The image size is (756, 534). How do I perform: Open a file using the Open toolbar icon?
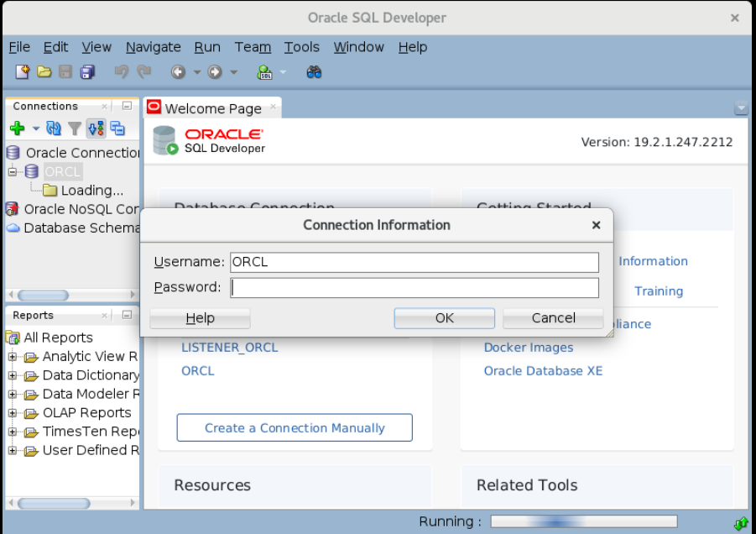[45, 71]
